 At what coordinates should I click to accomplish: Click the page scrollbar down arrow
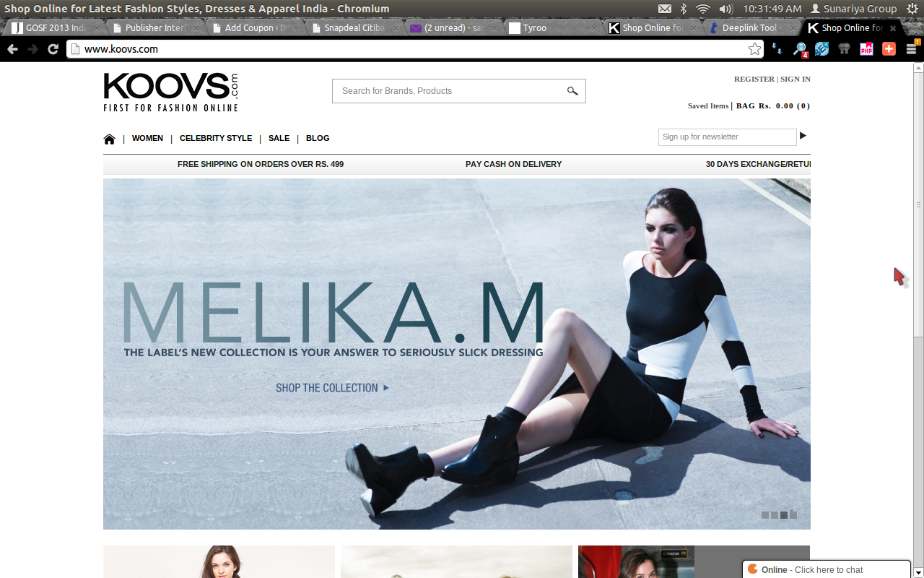pyautogui.click(x=918, y=573)
